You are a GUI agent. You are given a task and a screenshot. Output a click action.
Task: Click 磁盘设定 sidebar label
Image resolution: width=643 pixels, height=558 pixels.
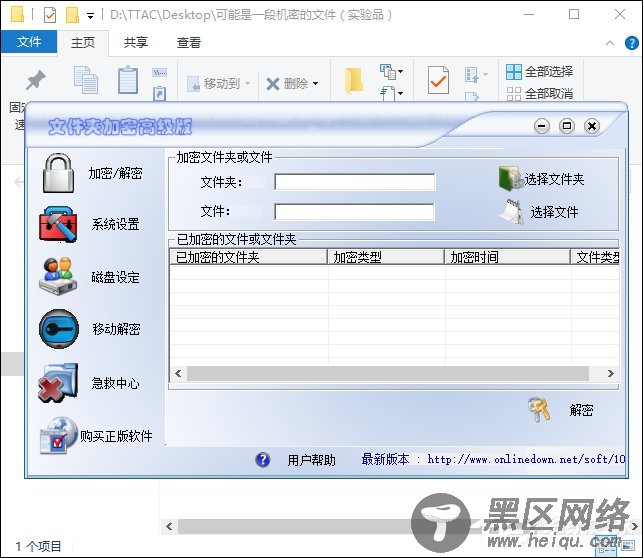pos(115,277)
